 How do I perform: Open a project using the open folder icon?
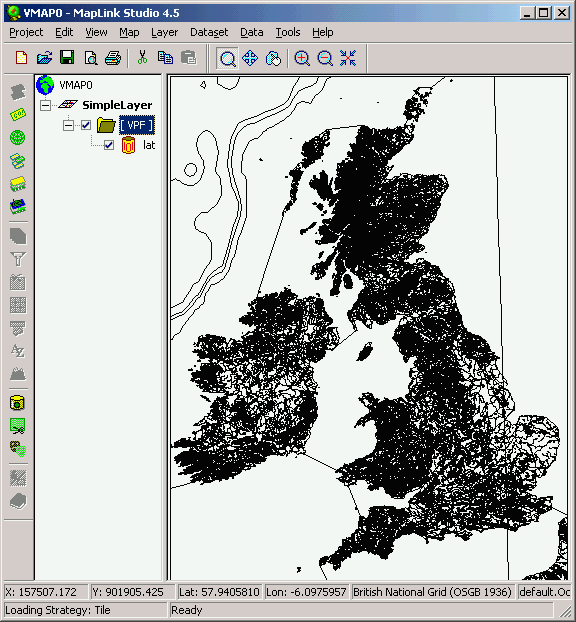pyautogui.click(x=44, y=58)
